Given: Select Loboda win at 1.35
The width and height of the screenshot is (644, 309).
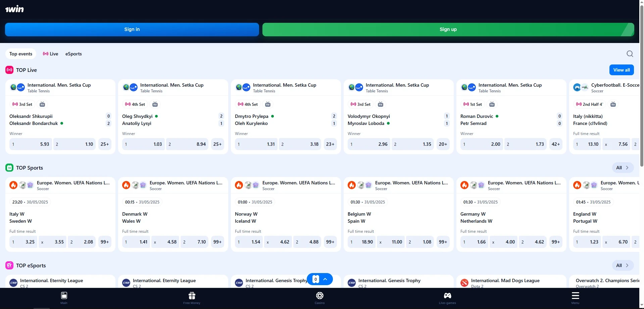Looking at the screenshot, I should [412, 144].
